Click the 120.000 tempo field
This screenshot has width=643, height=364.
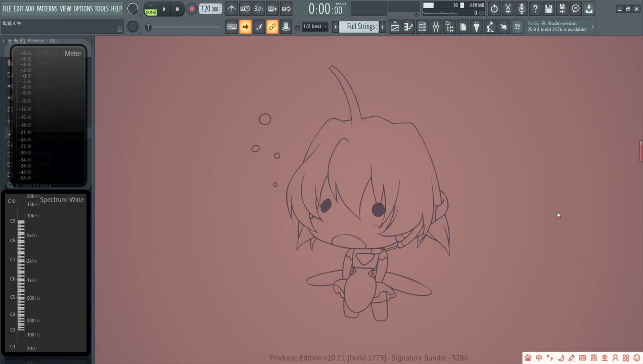coord(210,9)
